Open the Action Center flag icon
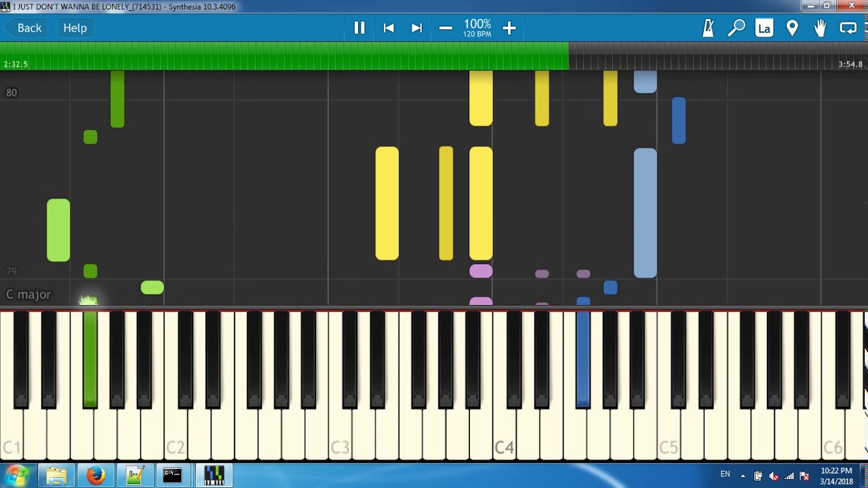This screenshot has width=868, height=488. point(805,476)
